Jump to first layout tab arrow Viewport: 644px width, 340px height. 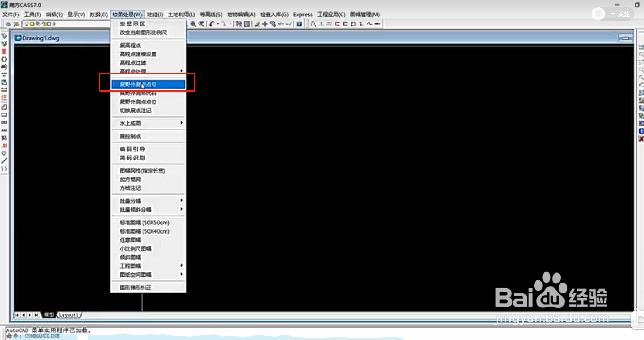(17, 315)
